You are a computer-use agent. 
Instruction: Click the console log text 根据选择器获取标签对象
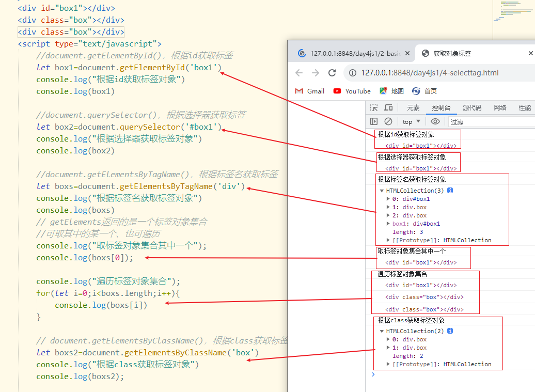coord(412,158)
